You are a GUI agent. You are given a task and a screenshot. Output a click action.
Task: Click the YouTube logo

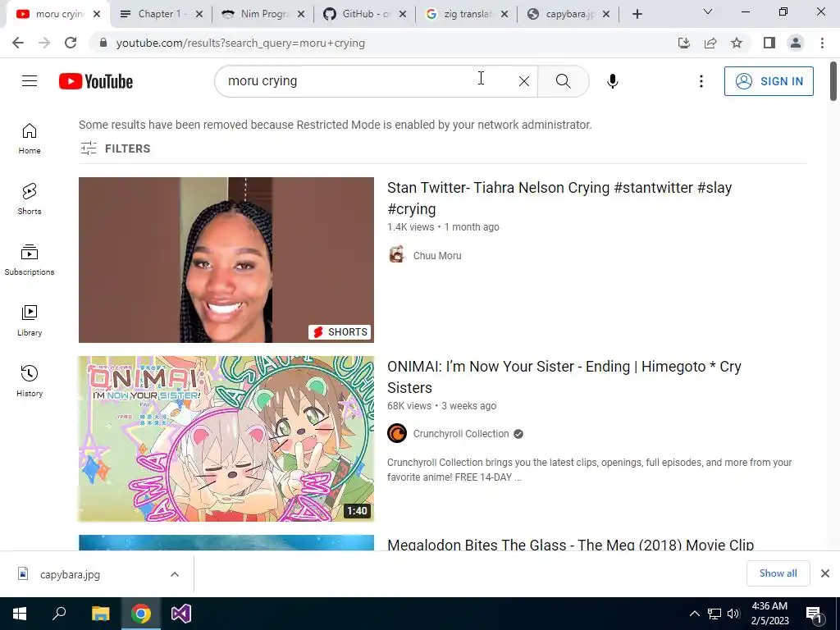tap(96, 81)
